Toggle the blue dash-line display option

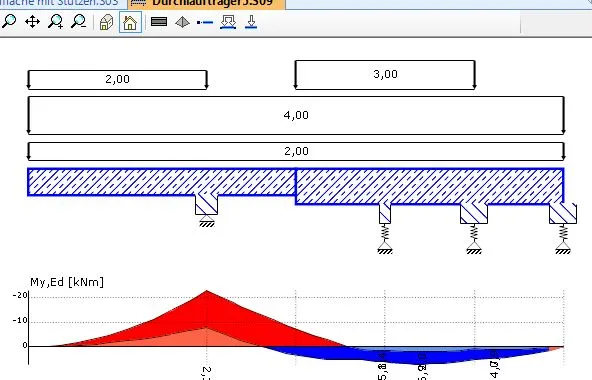pyautogui.click(x=205, y=22)
